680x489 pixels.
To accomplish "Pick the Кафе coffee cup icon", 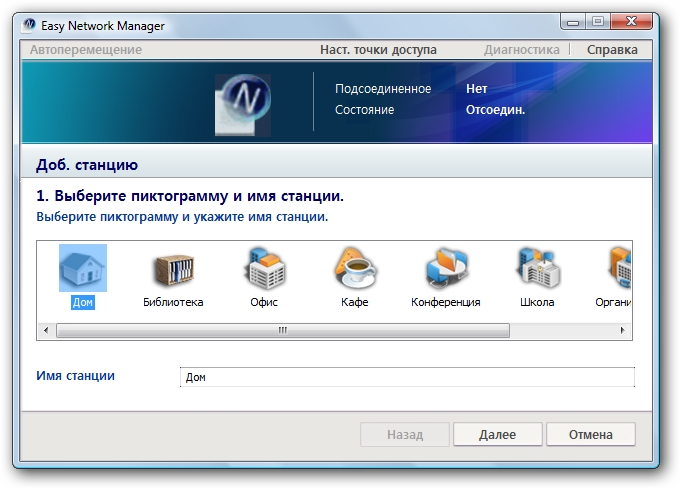I will tap(355, 268).
